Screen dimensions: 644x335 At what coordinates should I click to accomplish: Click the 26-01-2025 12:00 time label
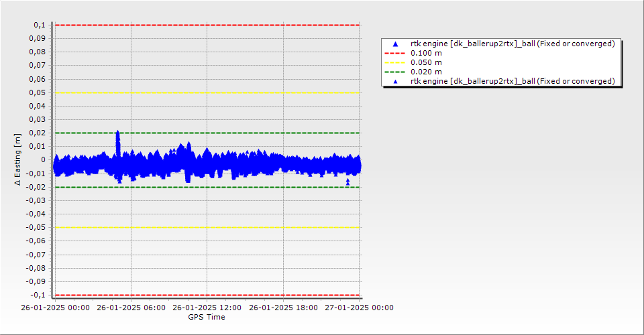[207, 308]
